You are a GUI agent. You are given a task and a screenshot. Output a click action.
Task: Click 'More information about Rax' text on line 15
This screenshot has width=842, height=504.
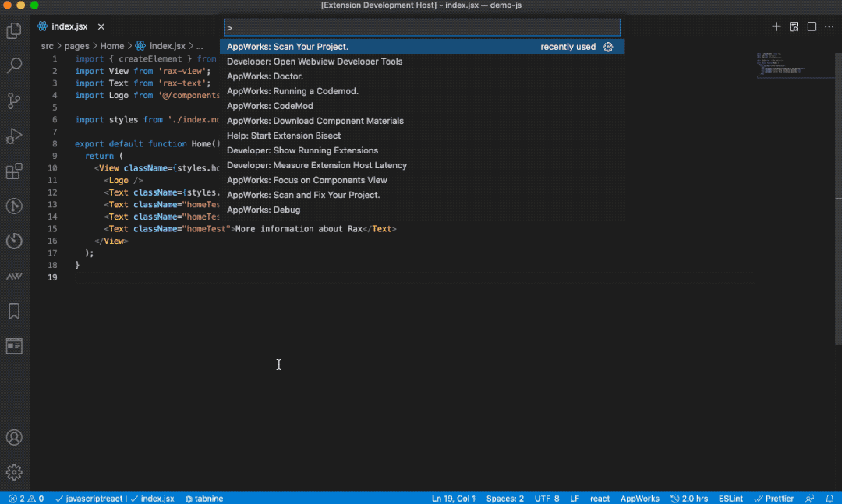(299, 229)
